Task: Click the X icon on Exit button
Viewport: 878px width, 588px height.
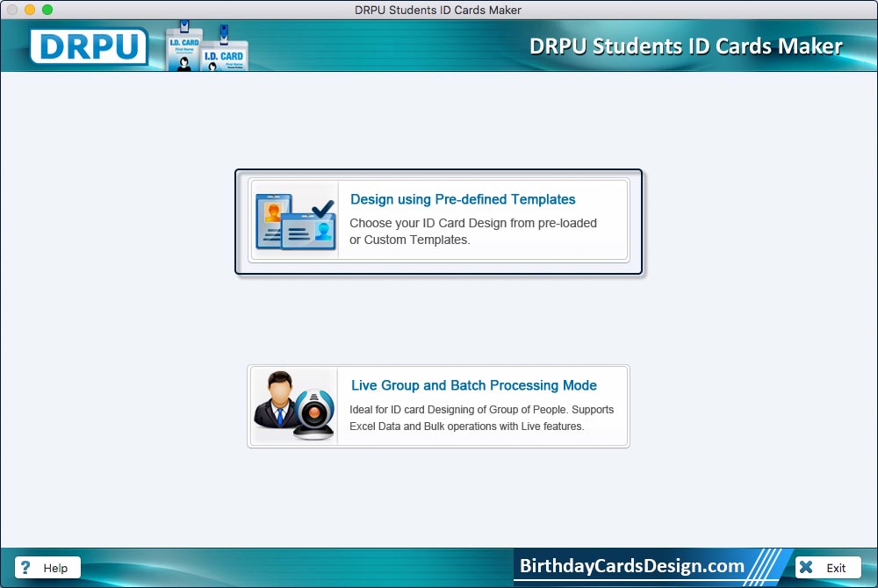Action: coord(806,567)
